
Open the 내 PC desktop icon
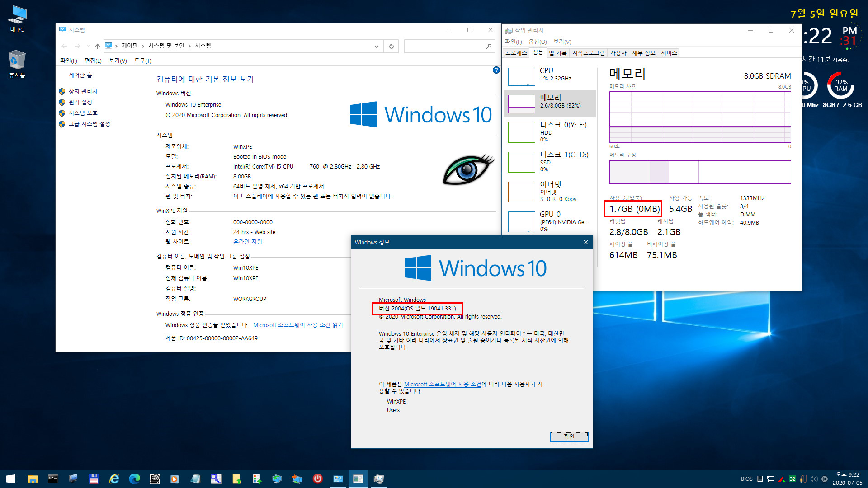(17, 19)
